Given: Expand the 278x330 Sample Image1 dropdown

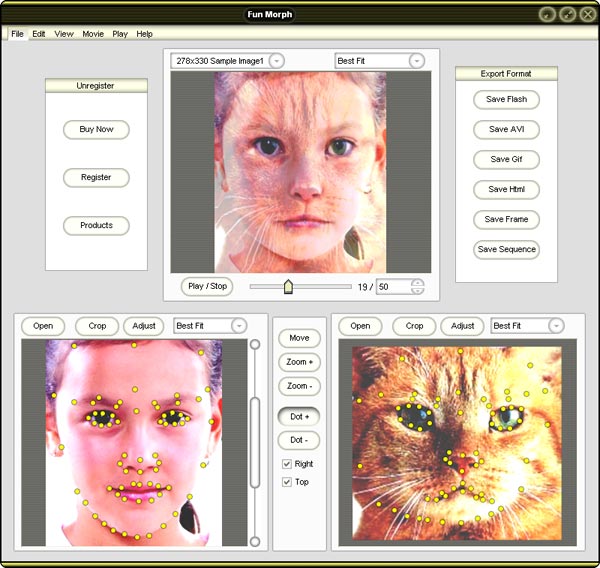Looking at the screenshot, I should coord(276,61).
